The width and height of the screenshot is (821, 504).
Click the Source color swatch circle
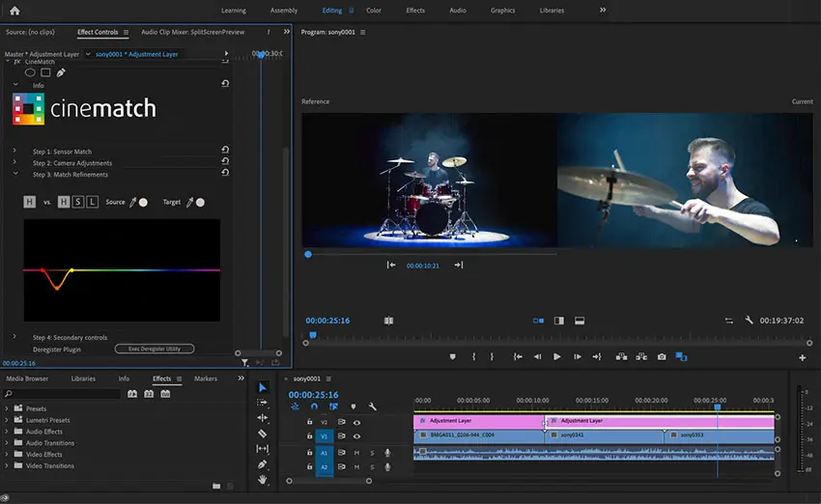click(144, 202)
